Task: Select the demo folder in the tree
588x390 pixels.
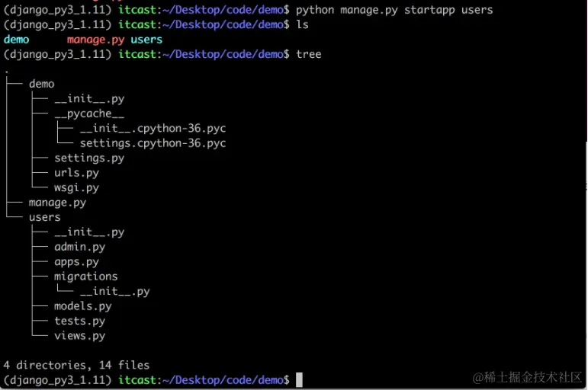Action: [x=41, y=84]
